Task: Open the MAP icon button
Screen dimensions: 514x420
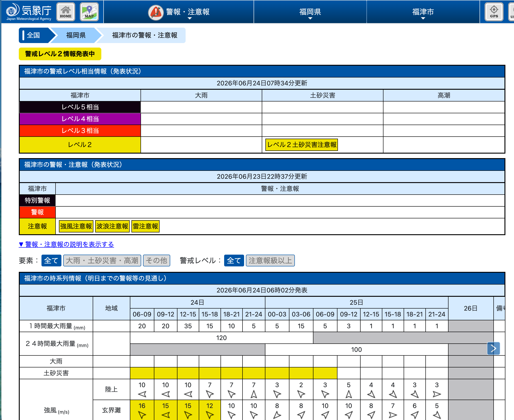Action: [89, 12]
